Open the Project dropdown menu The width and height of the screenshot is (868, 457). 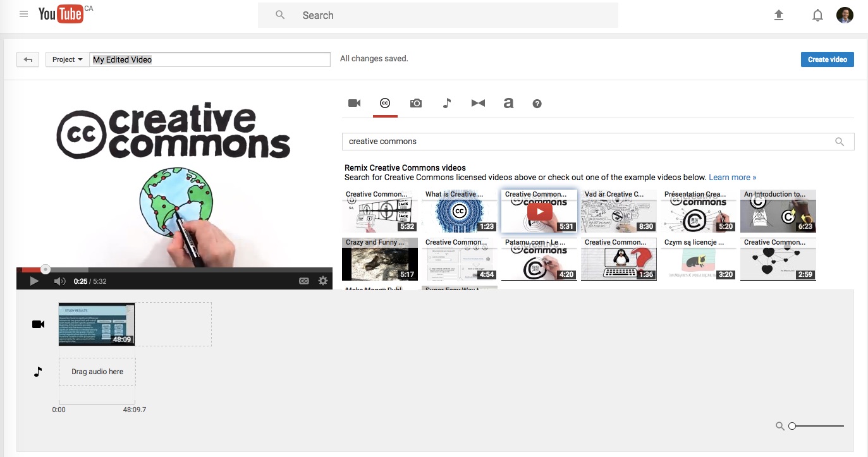pos(67,59)
